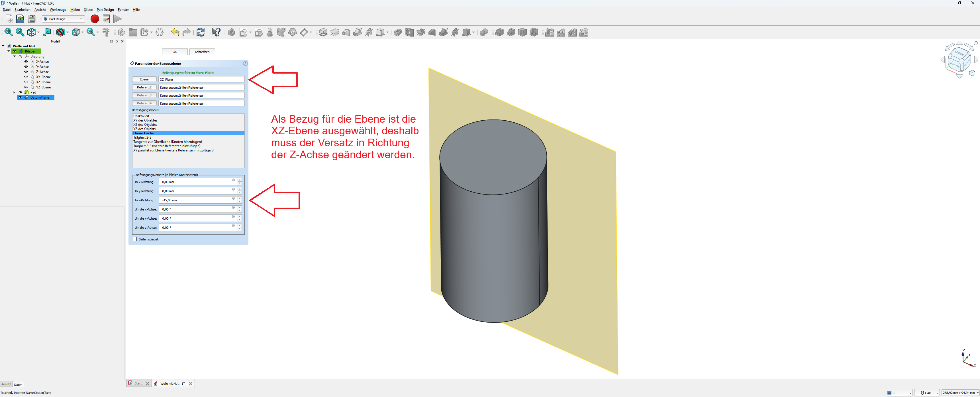The height and width of the screenshot is (397, 980).
Task: Open the Bearbeiten menu
Action: point(23,9)
